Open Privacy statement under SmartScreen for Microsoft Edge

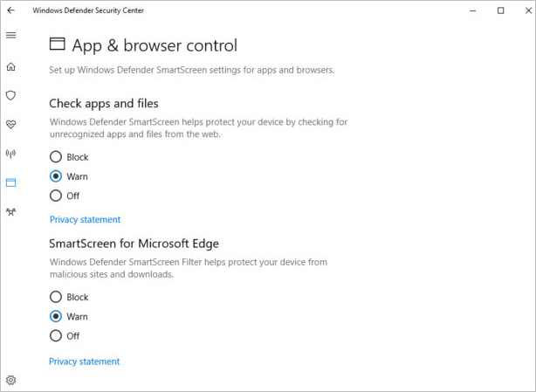85,361
